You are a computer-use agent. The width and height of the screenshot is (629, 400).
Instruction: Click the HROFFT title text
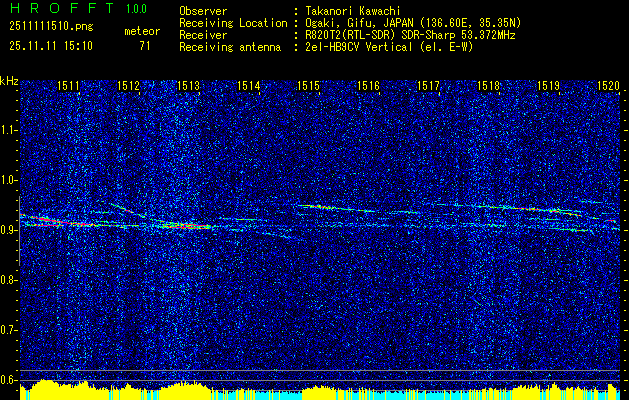[x=63, y=8]
